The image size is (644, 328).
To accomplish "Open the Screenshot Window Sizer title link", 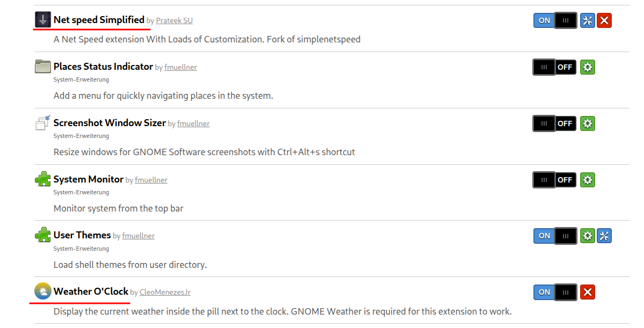I will pos(109,123).
